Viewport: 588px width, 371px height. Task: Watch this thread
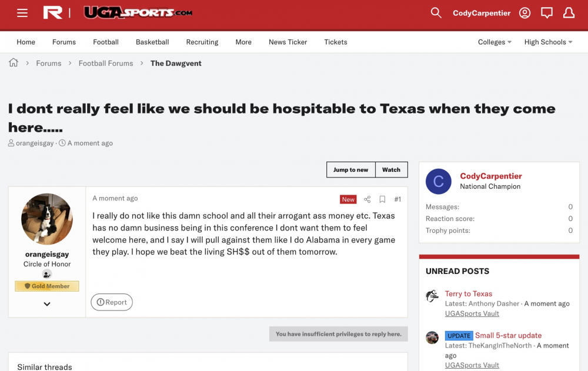391,170
